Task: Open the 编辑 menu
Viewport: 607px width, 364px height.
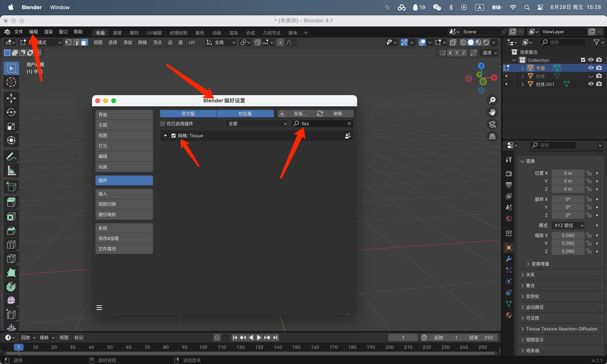Action: (33, 32)
